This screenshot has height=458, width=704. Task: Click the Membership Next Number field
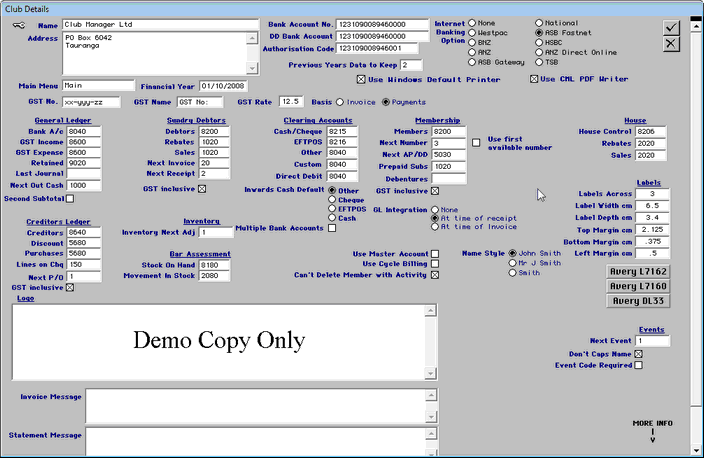449,143
